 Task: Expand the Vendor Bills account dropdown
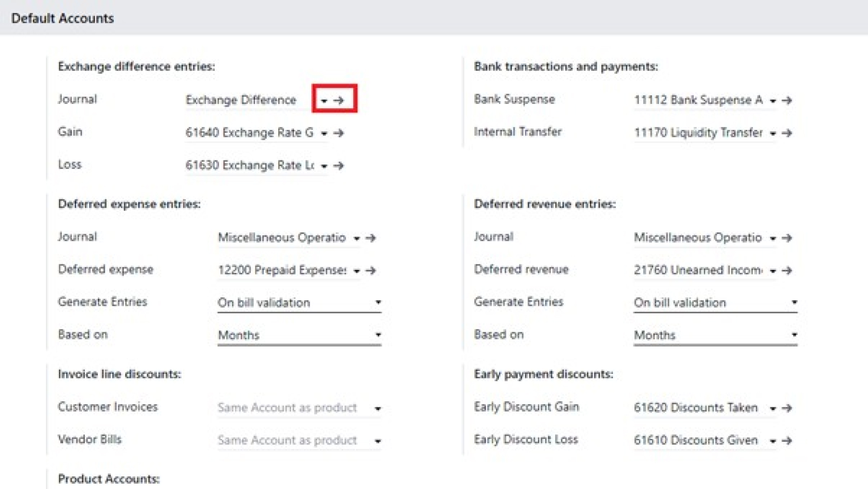[x=378, y=440]
